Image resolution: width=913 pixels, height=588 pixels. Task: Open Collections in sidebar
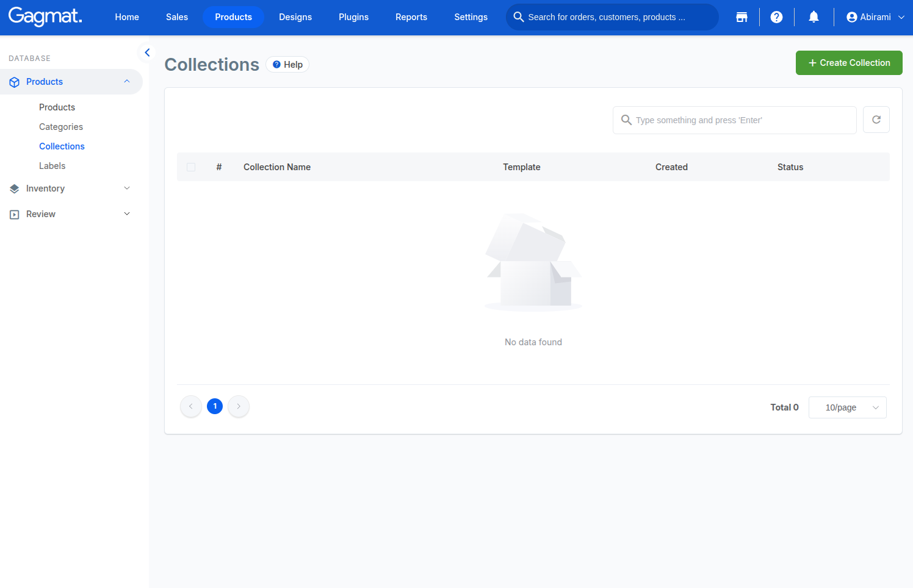[62, 146]
